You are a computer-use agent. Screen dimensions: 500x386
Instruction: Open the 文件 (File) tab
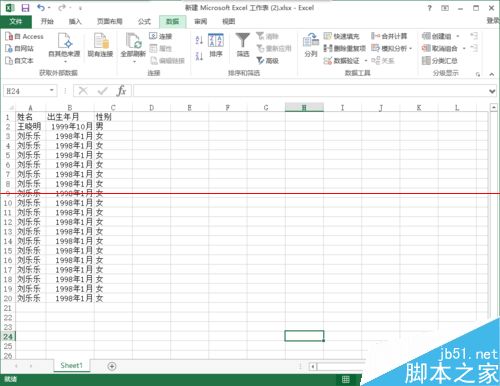click(16, 22)
